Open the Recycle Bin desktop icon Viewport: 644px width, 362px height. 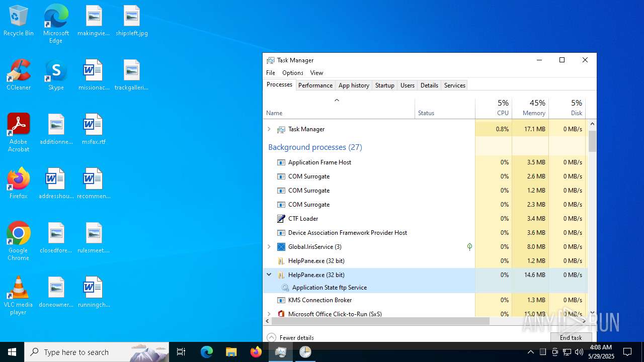point(19,21)
